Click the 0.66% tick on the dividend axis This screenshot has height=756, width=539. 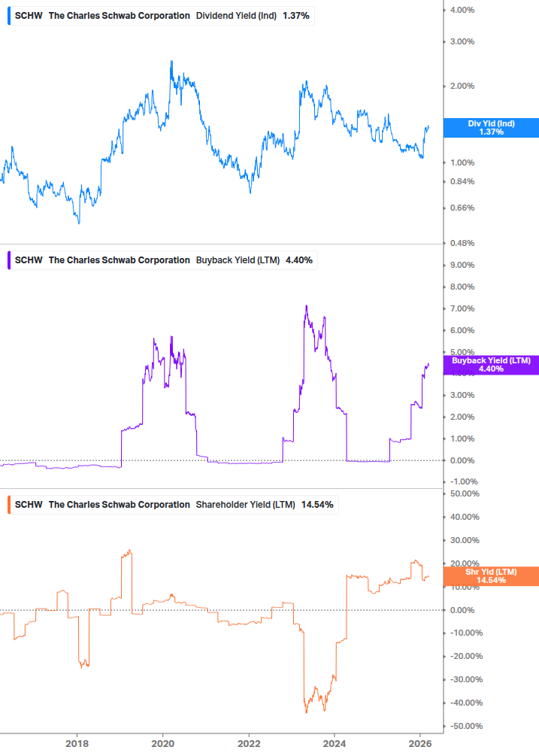[x=462, y=208]
